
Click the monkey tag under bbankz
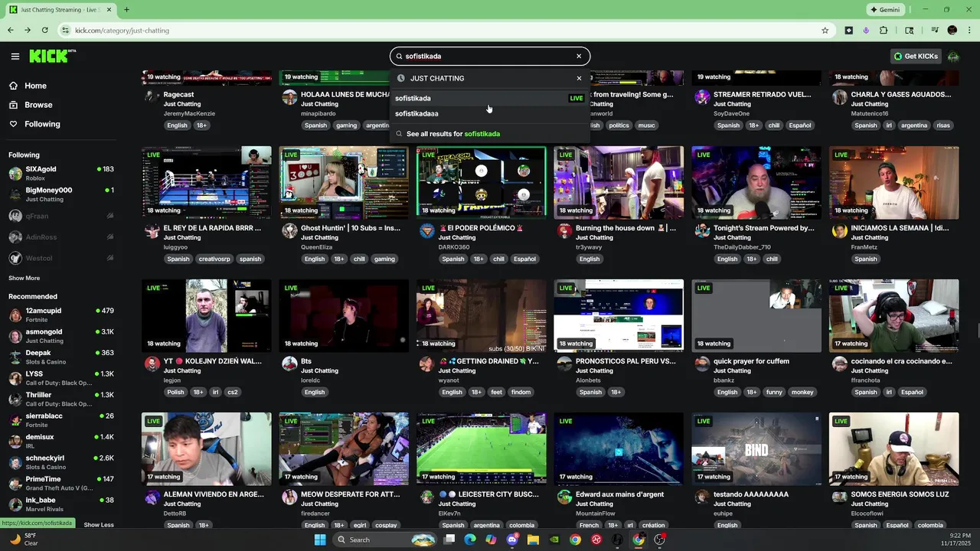coord(802,392)
